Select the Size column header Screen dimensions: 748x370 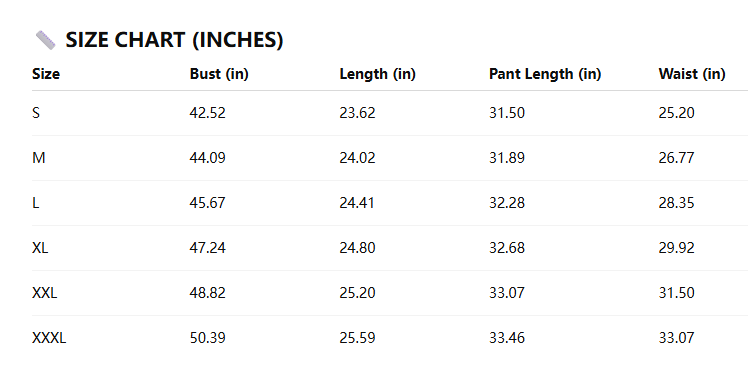(x=46, y=74)
